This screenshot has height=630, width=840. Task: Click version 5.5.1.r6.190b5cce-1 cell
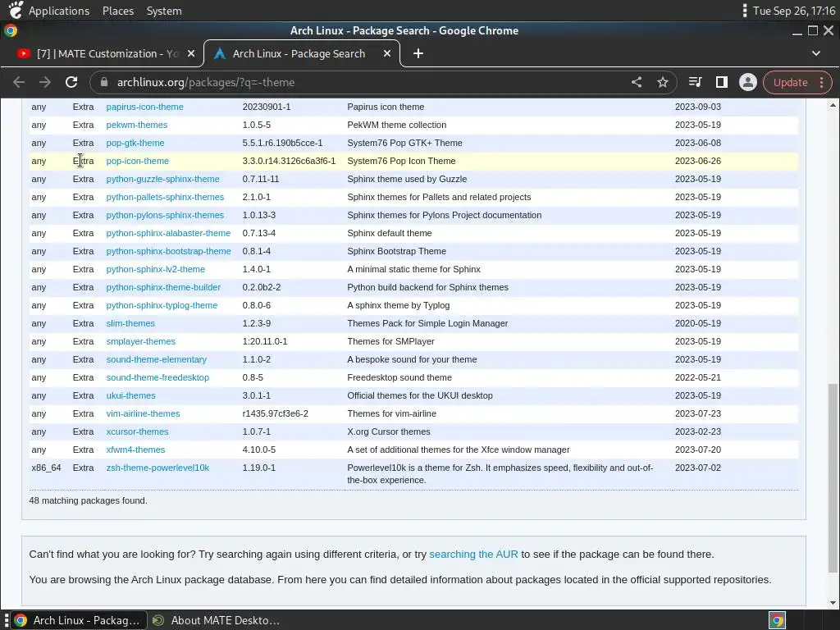pos(282,143)
